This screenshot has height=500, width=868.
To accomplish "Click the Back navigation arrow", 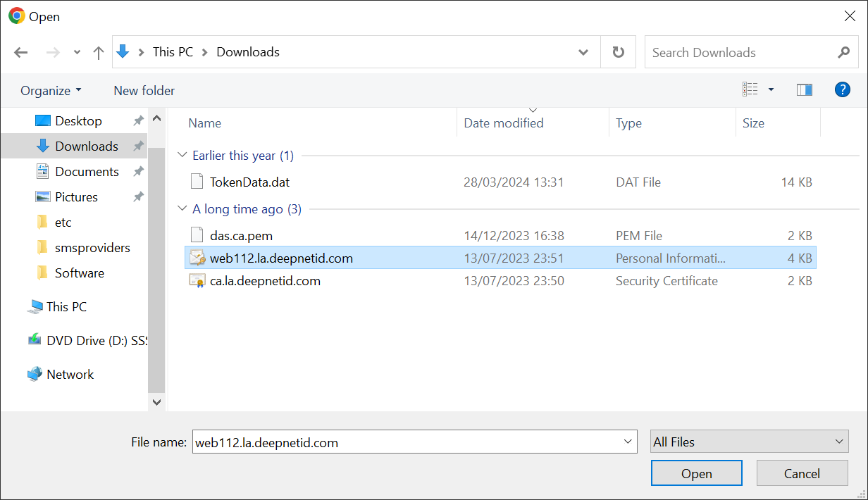I will tap(21, 52).
